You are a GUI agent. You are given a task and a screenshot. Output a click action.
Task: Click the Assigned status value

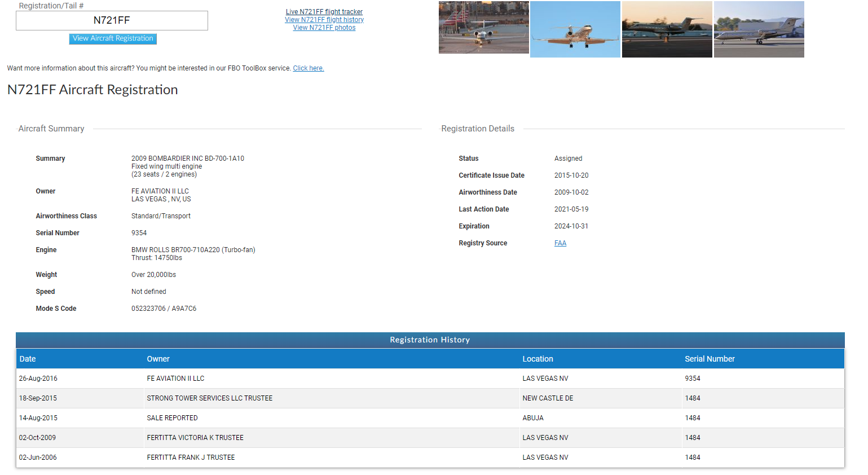pyautogui.click(x=568, y=159)
